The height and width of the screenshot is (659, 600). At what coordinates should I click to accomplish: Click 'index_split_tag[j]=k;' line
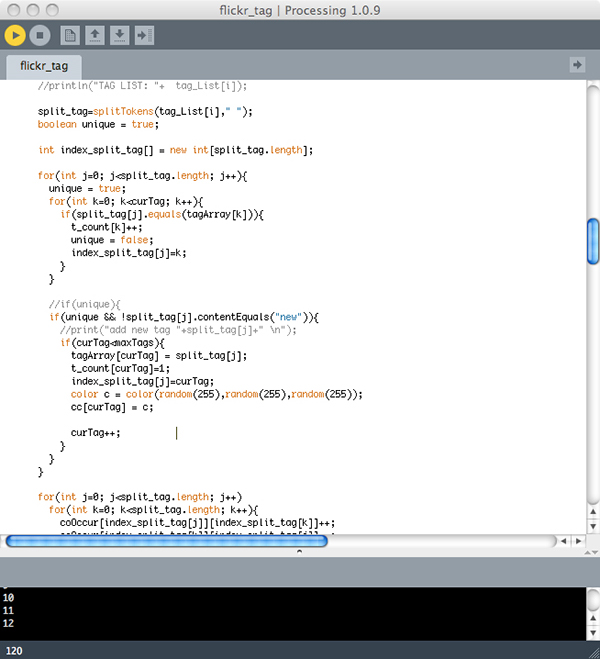tap(129, 253)
